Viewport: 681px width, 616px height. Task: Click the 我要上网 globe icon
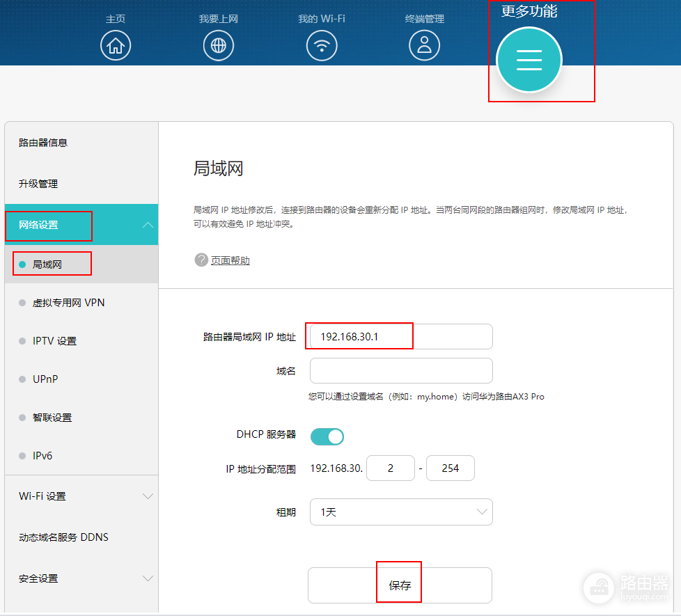tap(219, 45)
